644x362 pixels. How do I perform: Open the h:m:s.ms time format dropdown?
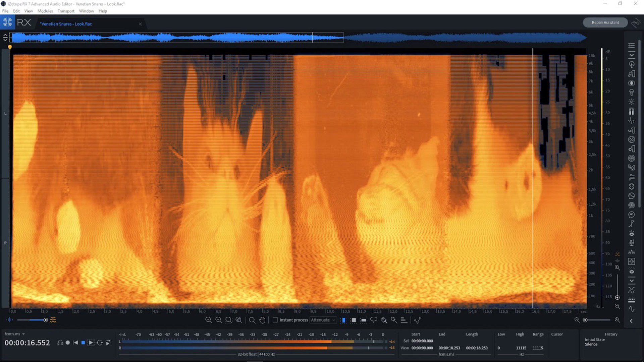(15, 334)
